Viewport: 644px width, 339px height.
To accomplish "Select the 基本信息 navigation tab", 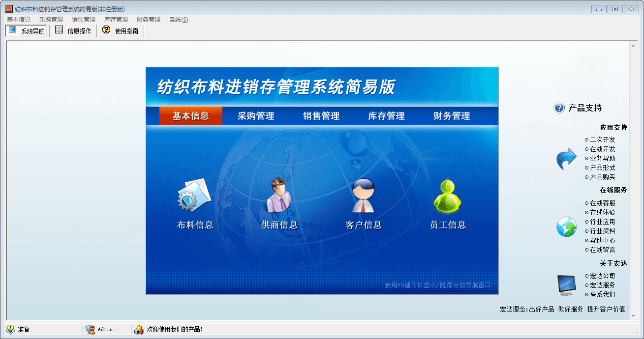I will coord(190,116).
